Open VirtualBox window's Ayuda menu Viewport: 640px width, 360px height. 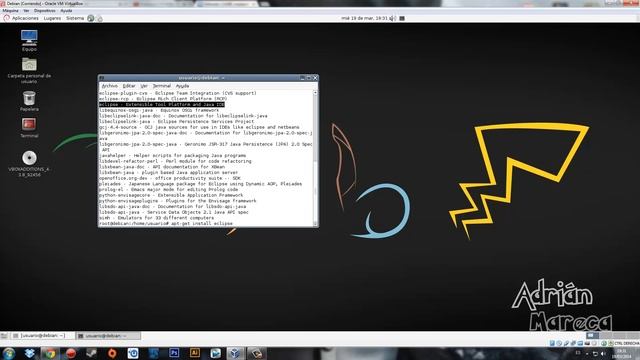[x=66, y=11]
